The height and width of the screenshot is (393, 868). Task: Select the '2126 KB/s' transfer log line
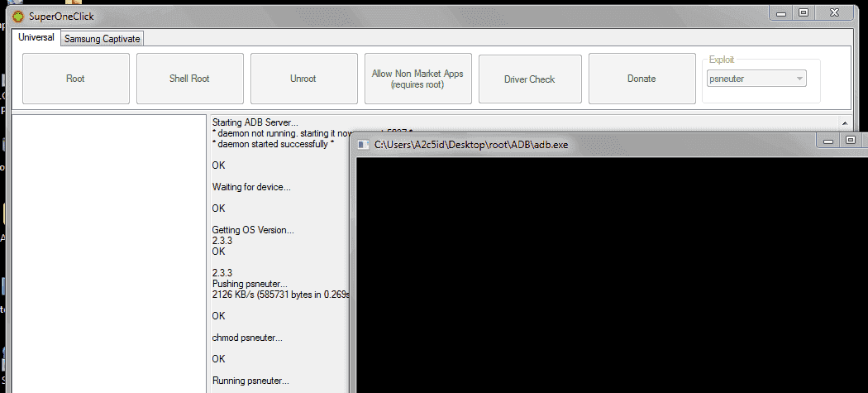[281, 295]
